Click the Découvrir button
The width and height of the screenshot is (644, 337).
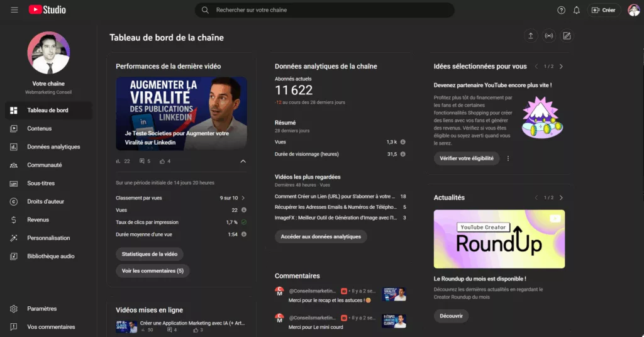[451, 316]
